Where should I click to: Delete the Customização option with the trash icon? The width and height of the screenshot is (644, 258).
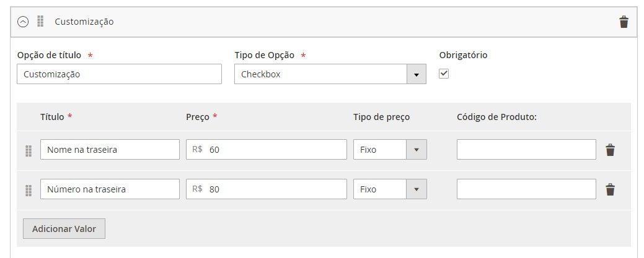624,22
